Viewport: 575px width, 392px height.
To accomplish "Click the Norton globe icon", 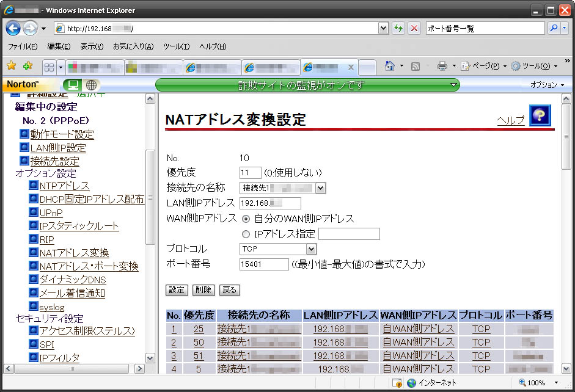I will (91, 85).
